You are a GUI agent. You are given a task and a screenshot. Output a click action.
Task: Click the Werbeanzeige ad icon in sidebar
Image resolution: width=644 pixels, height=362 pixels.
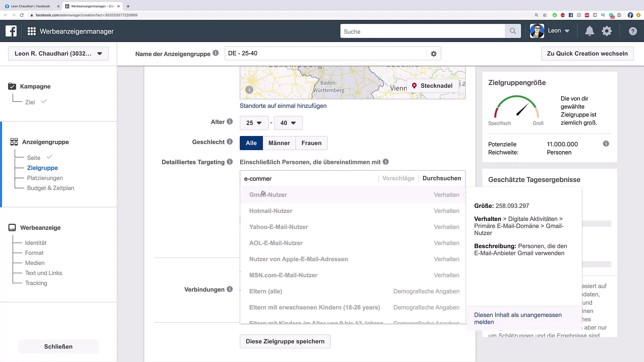(12, 227)
